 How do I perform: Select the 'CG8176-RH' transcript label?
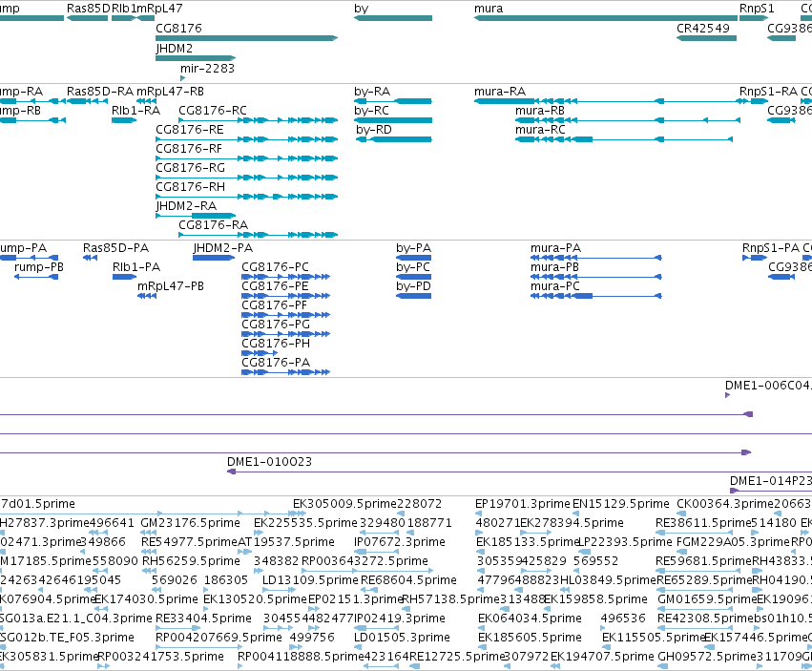point(190,187)
